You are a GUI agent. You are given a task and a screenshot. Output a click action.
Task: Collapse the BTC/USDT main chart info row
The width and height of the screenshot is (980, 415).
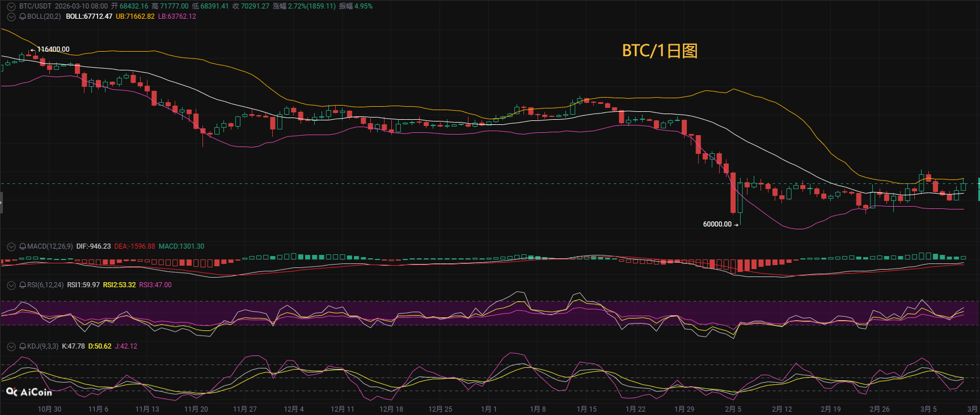tap(11, 6)
